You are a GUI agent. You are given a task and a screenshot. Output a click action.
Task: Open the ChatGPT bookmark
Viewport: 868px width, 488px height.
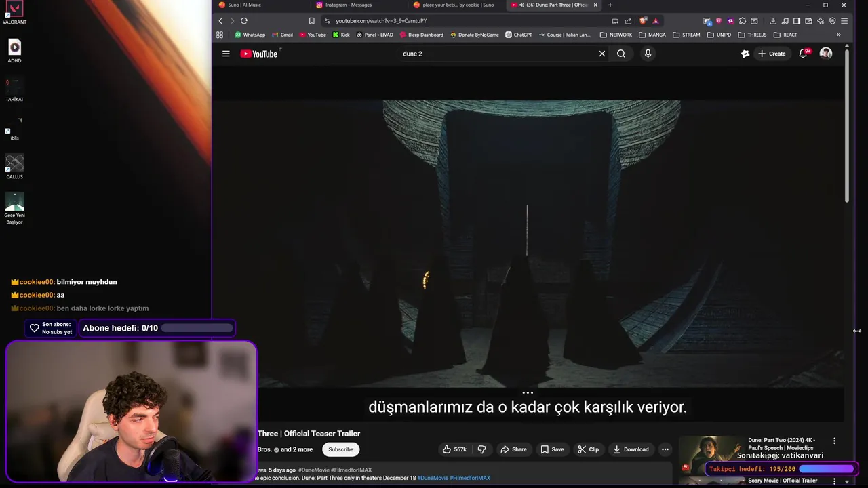click(x=519, y=35)
